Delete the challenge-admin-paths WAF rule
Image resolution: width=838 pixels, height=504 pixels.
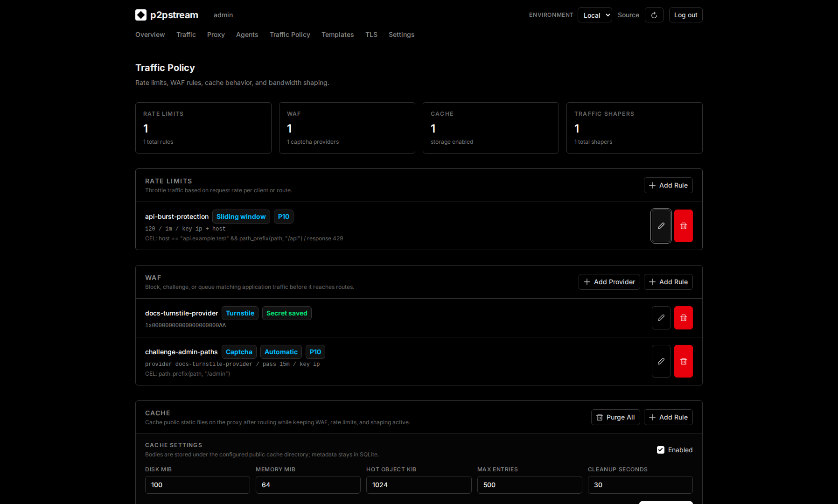tap(684, 361)
